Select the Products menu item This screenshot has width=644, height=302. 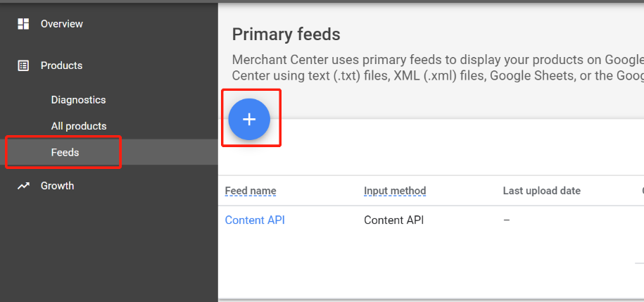62,65
